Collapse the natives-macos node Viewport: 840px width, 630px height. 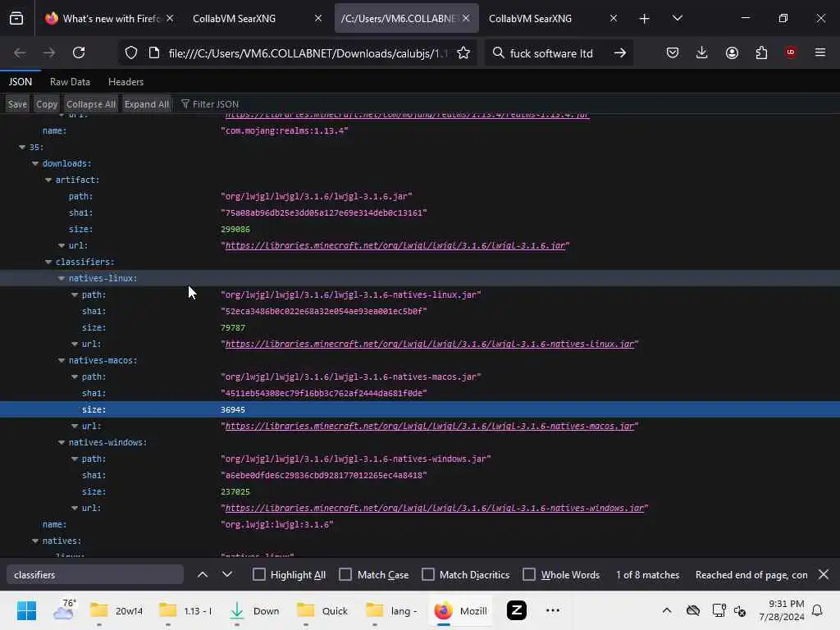tap(61, 361)
